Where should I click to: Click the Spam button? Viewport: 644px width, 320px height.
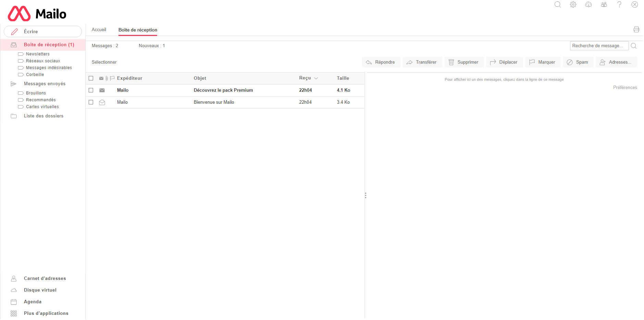pos(578,62)
